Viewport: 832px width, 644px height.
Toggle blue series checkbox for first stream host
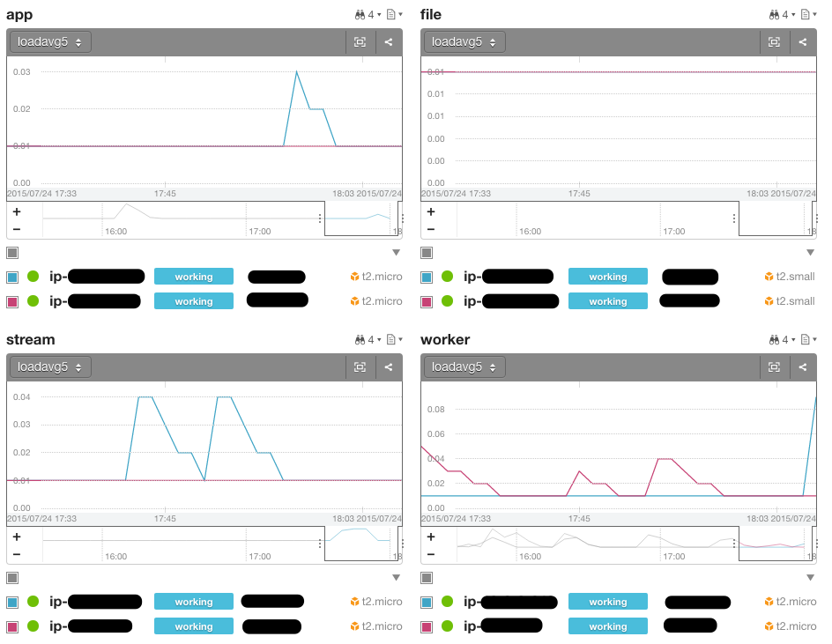[12, 602]
